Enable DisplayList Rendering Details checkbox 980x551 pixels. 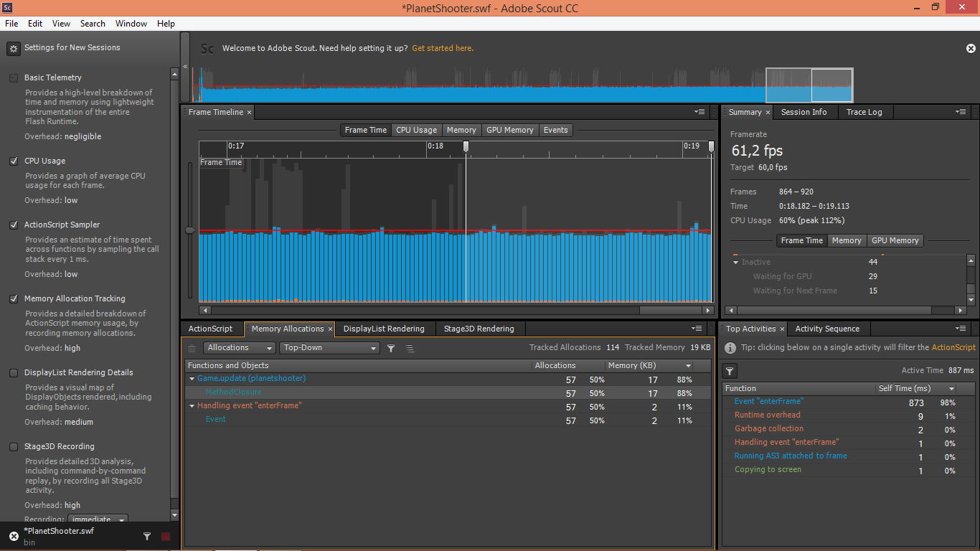point(14,373)
